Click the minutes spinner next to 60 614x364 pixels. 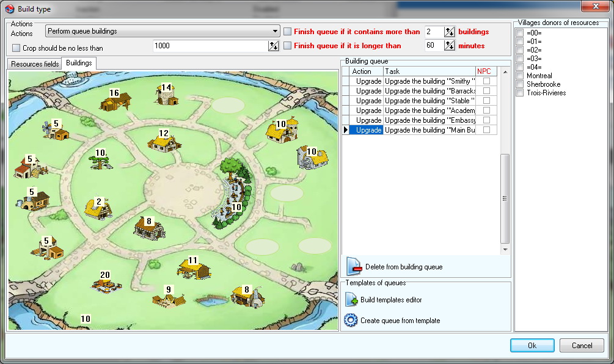(450, 46)
